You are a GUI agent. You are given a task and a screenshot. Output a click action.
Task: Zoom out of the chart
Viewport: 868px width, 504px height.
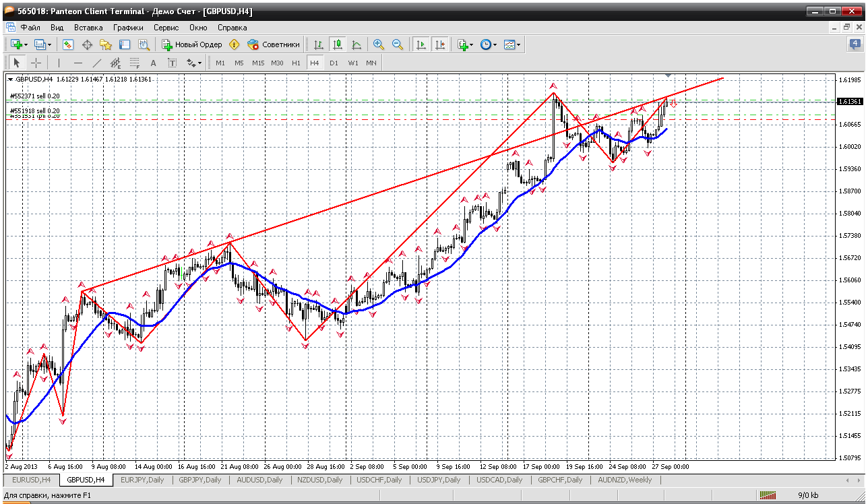[398, 44]
